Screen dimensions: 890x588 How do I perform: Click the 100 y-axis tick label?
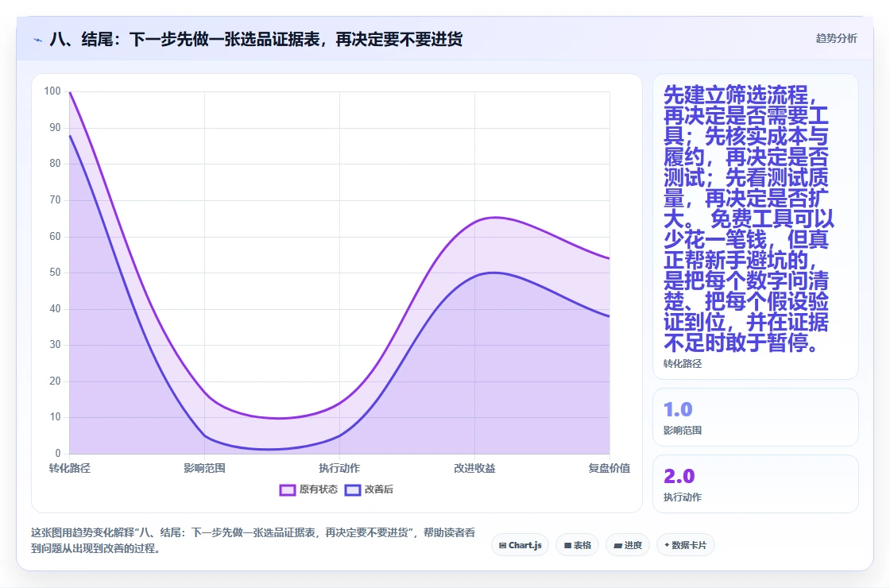pos(52,91)
